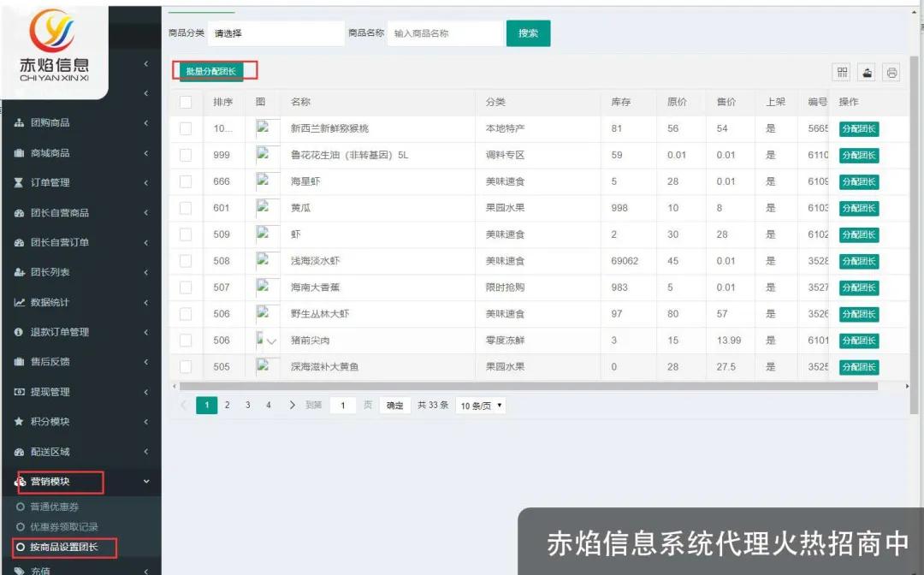Open the export/download icon above the table
The height and width of the screenshot is (575, 924).
click(867, 73)
